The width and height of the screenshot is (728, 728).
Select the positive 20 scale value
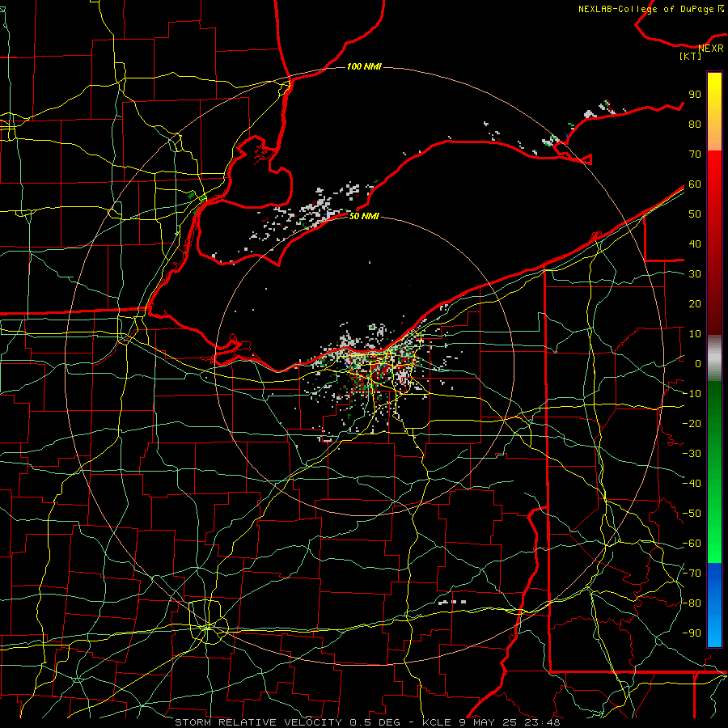695,304
